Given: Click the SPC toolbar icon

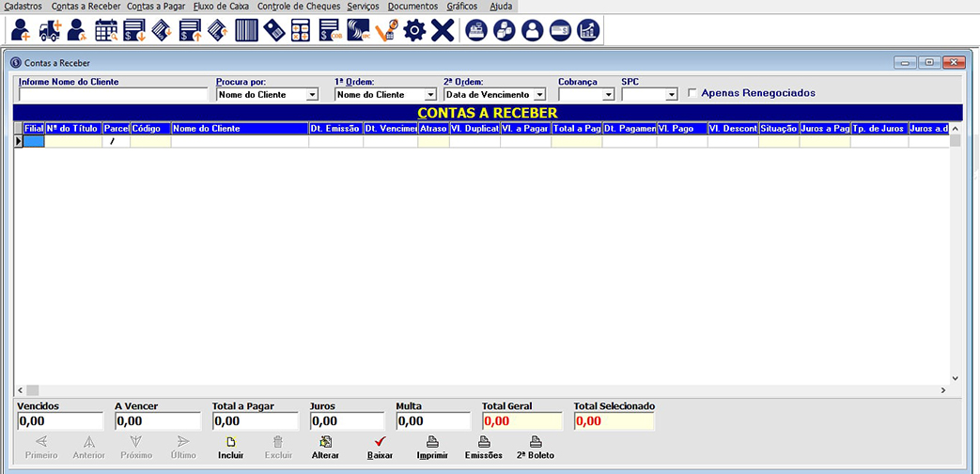Looking at the screenshot, I should [358, 30].
